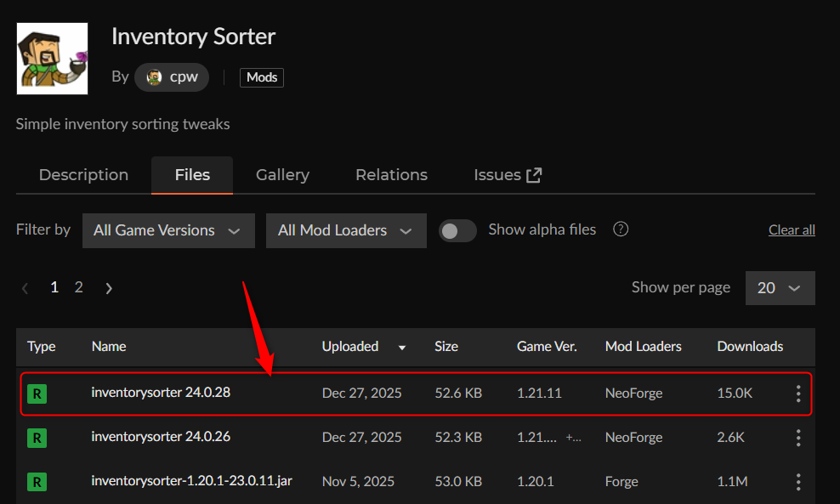Open the three-dot menu for inventorysorter 24.0.28
The width and height of the screenshot is (840, 504).
(798, 393)
